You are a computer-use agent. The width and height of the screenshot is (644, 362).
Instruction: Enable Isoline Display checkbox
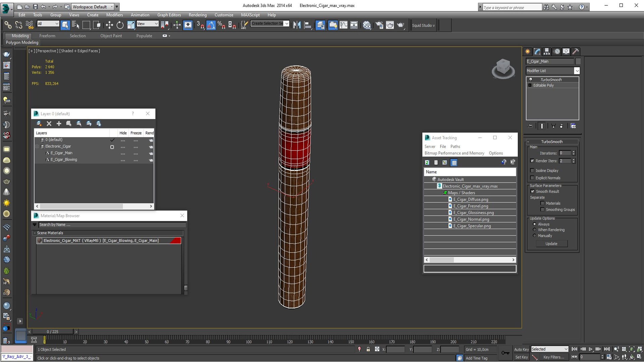[532, 171]
